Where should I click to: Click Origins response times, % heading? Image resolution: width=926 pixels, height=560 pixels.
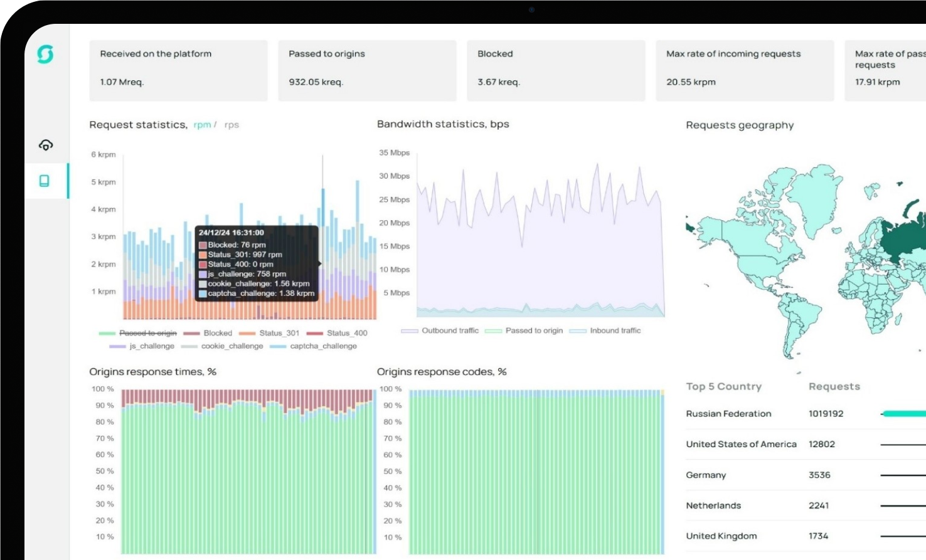152,372
